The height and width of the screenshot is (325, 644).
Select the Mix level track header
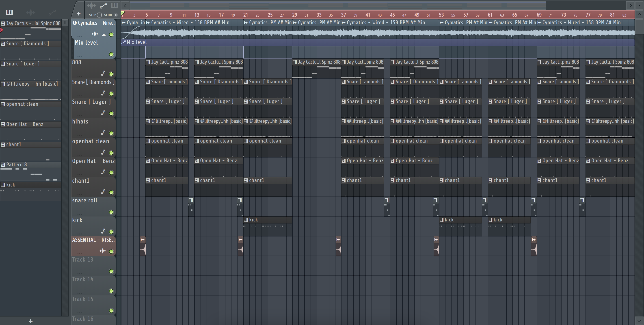pyautogui.click(x=95, y=49)
